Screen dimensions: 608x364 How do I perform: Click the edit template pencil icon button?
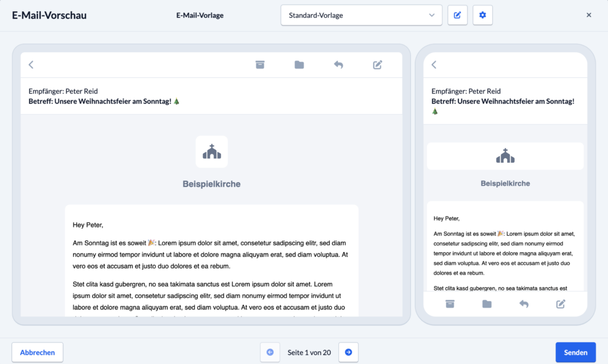click(x=458, y=15)
